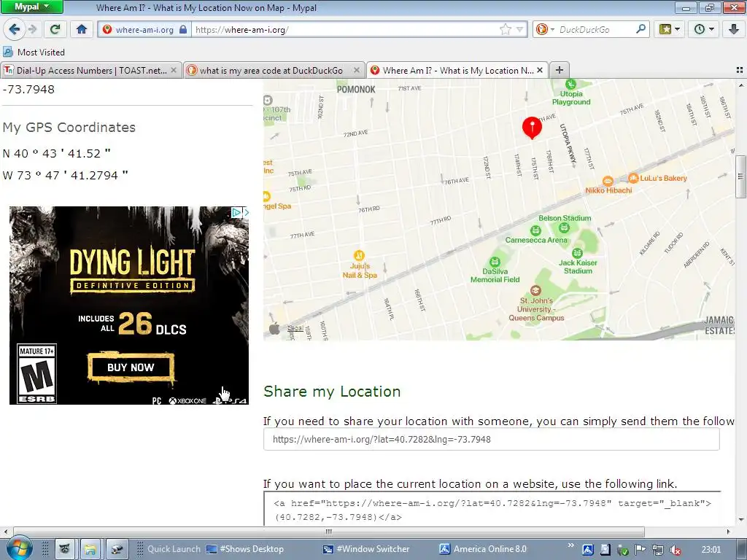Screen dimensions: 747x560
Task: Switch to Dial-Up Access Numbers tab
Action: [90, 71]
